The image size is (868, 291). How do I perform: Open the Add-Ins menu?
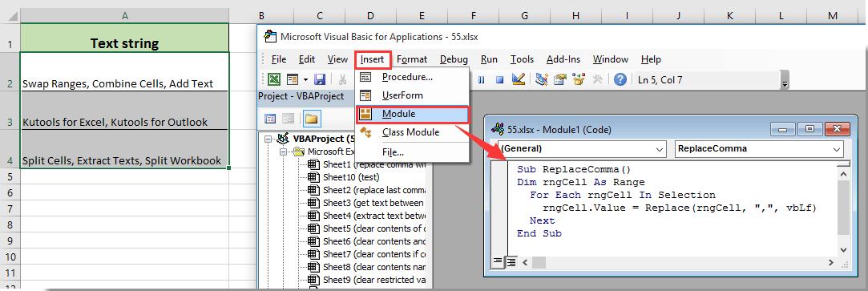point(563,59)
